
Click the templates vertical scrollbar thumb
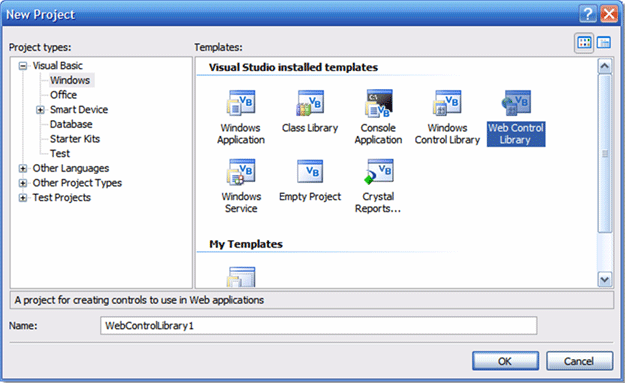[605, 153]
